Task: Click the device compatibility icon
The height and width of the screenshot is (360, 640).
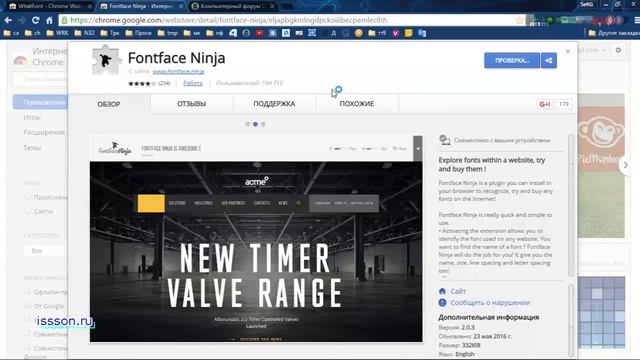Action: point(444,140)
